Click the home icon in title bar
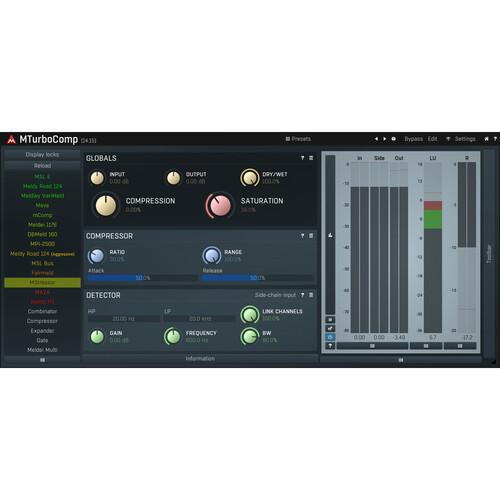The image size is (500, 500). tap(487, 139)
